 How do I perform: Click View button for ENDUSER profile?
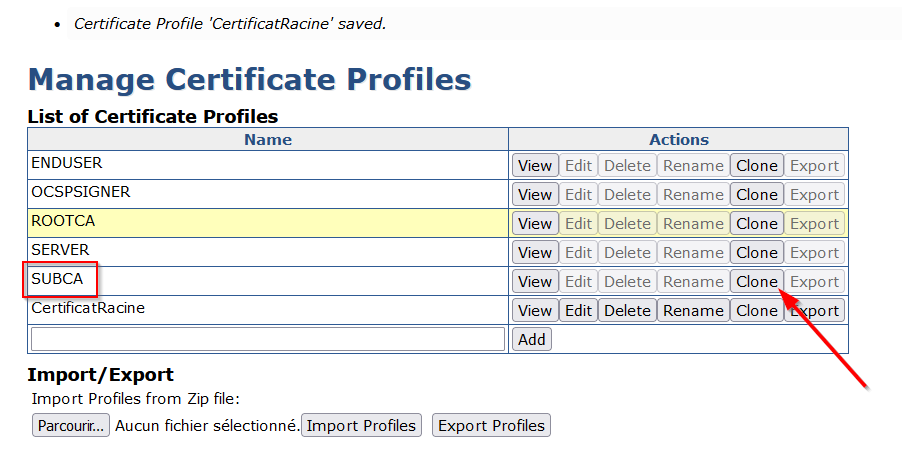point(534,166)
